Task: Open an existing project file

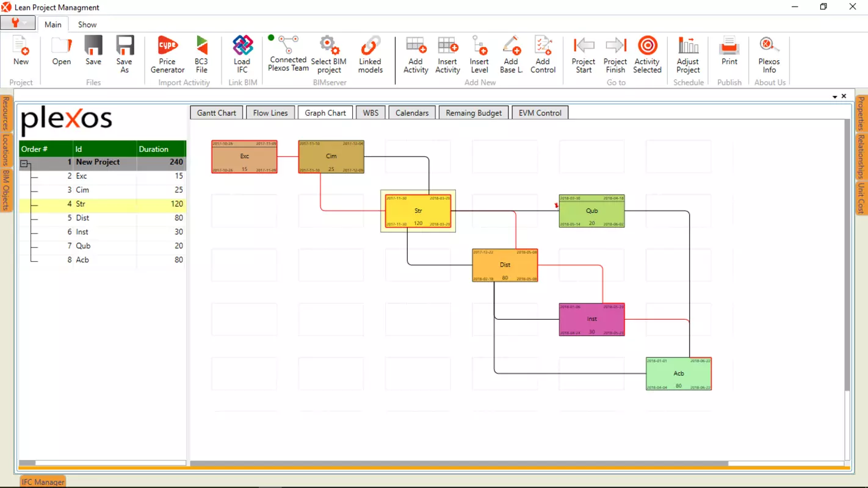Action: point(62,51)
